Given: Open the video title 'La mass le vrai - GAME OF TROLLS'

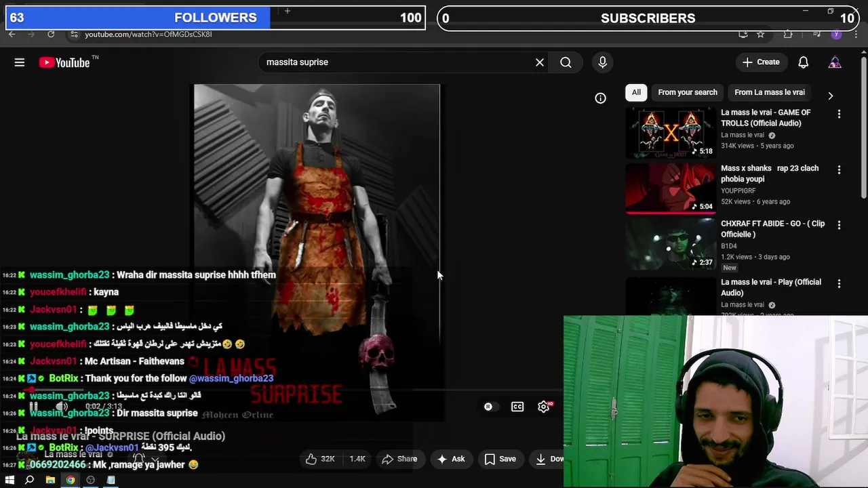Looking at the screenshot, I should coord(766,118).
